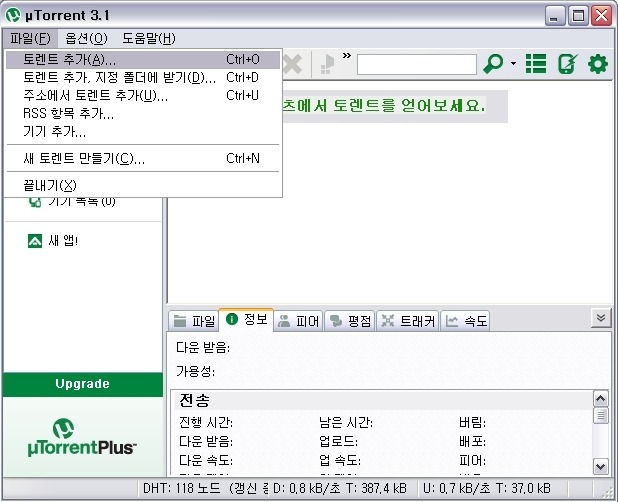Close the µTorrent window
The width and height of the screenshot is (618, 502).
602,16
